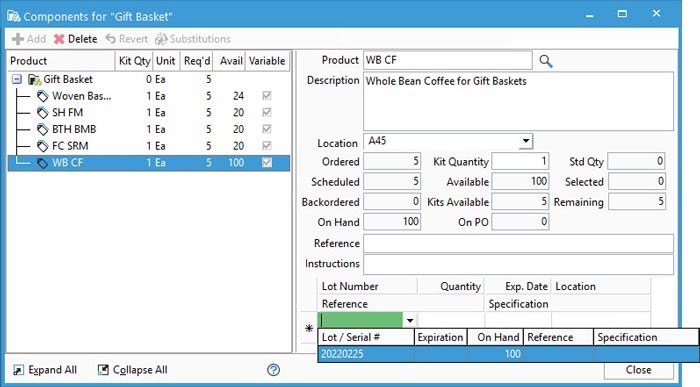
Task: Click the Kits Available field
Action: coord(520,202)
